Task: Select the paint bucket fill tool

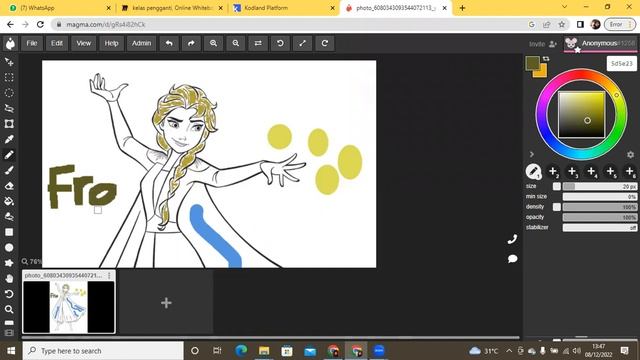Action: point(9,201)
